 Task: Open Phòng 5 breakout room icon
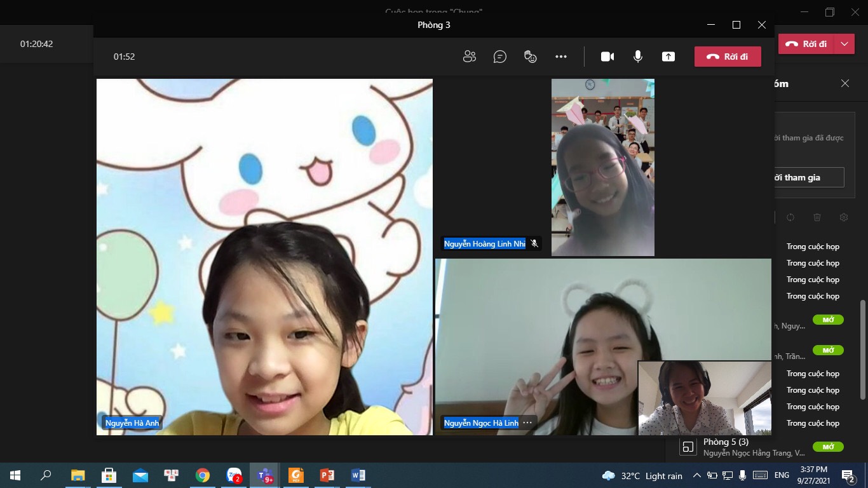click(688, 447)
